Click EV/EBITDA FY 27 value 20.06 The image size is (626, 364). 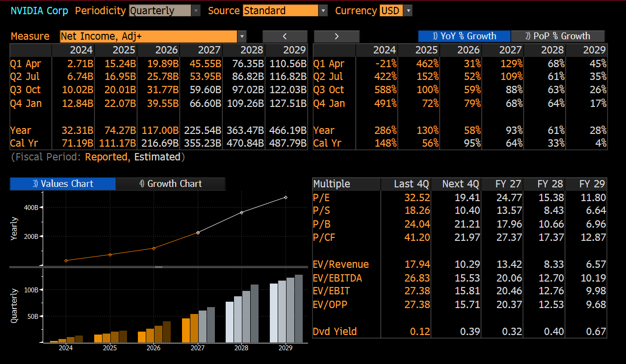click(x=509, y=278)
